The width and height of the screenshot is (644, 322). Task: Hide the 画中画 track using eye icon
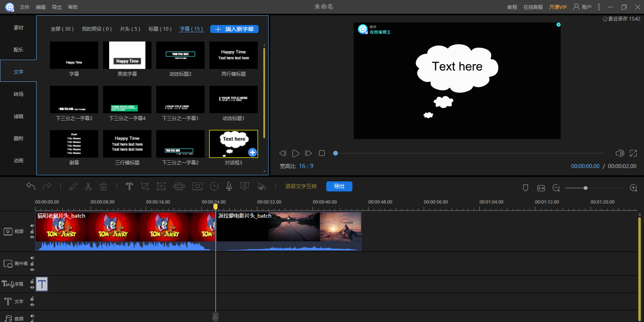(x=32, y=270)
